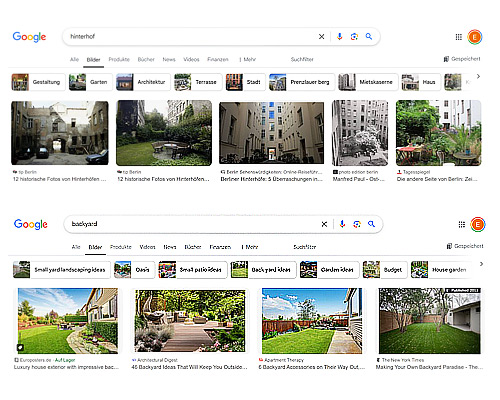Open Google Lens in backyard search bar
Image resolution: width=500 pixels, height=400 pixels.
coord(357,224)
